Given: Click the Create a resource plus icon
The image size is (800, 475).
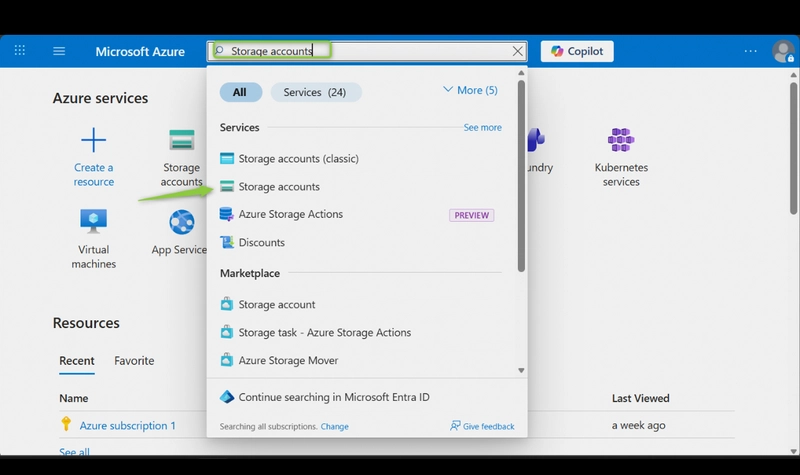Looking at the screenshot, I should tap(93, 140).
